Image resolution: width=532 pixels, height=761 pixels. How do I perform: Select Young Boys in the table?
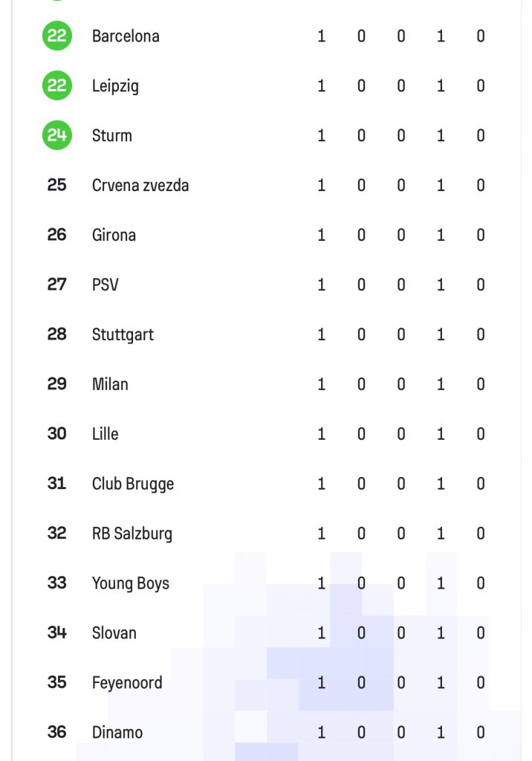[x=131, y=583]
